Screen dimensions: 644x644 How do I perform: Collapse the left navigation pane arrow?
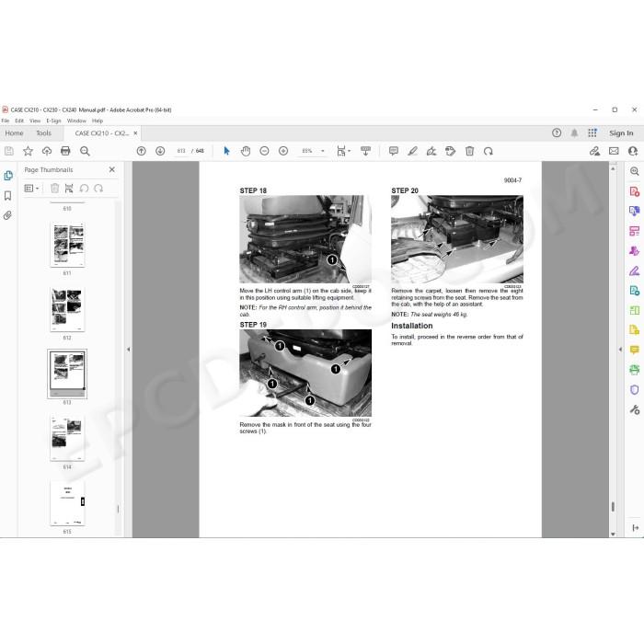(x=128, y=349)
